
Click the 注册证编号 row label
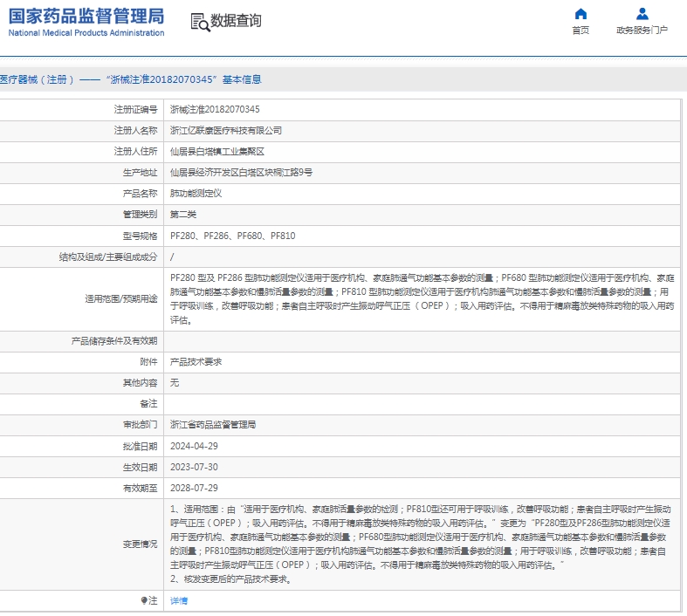(x=135, y=109)
